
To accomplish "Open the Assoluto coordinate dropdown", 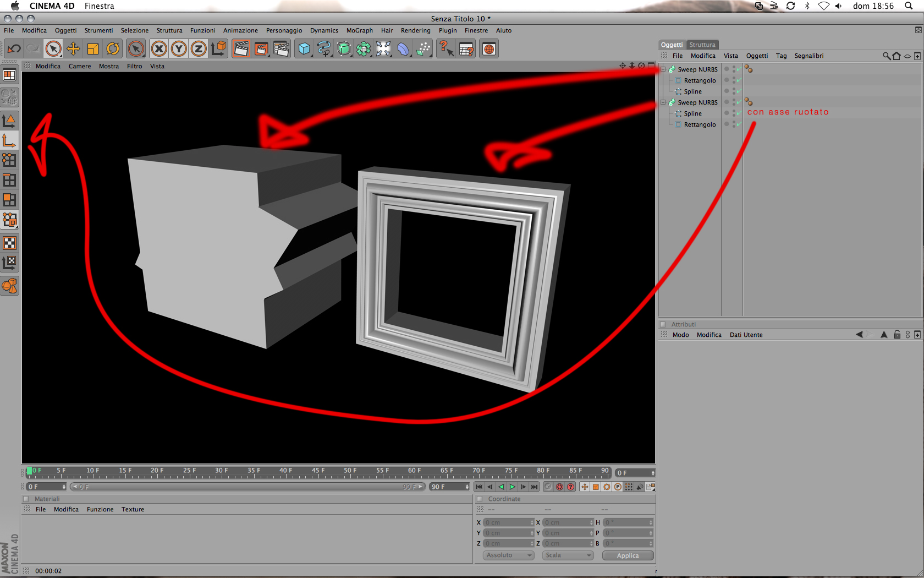I will (509, 555).
